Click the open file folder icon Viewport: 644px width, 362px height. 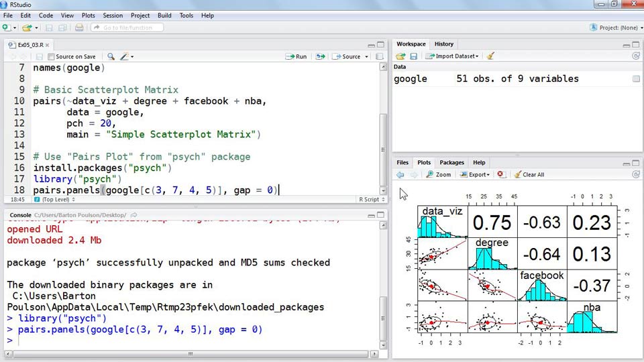pos(27,27)
